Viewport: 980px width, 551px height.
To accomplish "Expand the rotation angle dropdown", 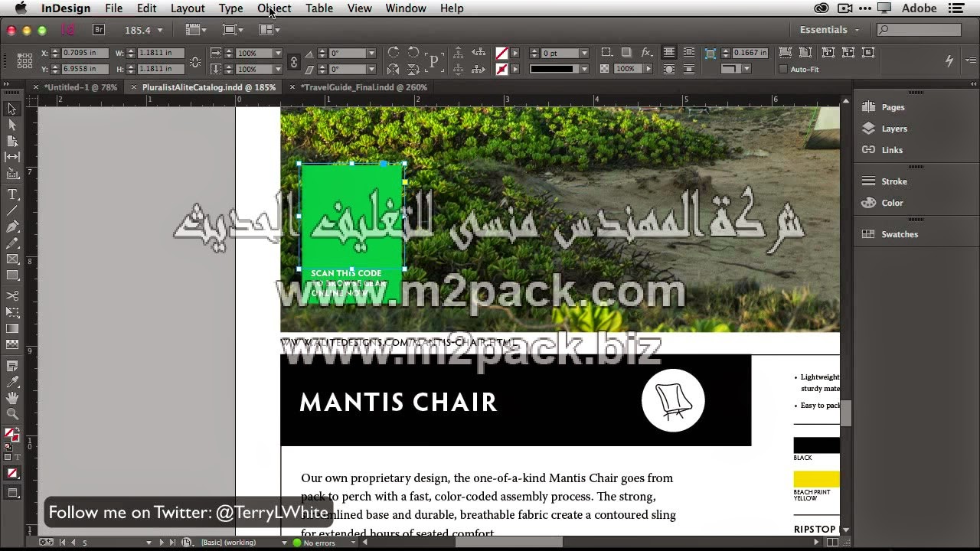I will click(371, 54).
